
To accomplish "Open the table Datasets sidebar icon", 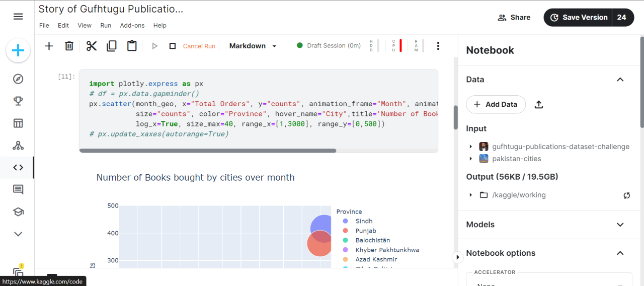I will coord(18,123).
